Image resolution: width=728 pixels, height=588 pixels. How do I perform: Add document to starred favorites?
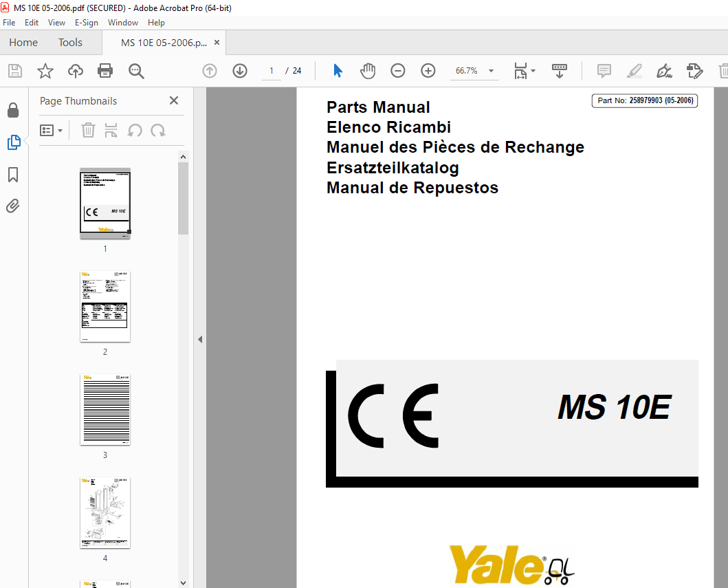[x=45, y=71]
